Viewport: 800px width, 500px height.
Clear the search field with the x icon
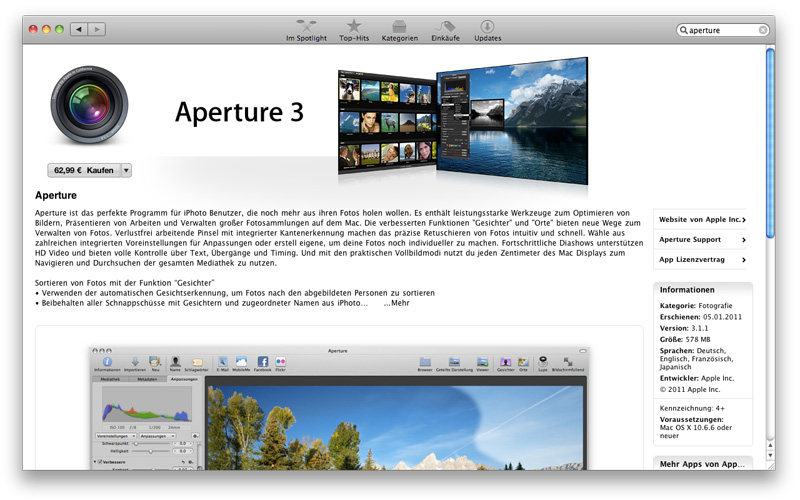click(763, 30)
